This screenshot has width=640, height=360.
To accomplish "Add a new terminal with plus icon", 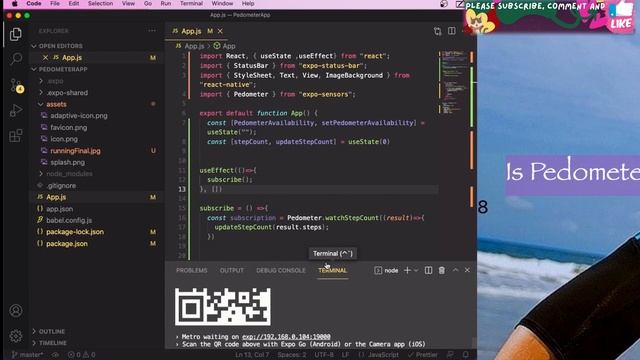I will 407,270.
